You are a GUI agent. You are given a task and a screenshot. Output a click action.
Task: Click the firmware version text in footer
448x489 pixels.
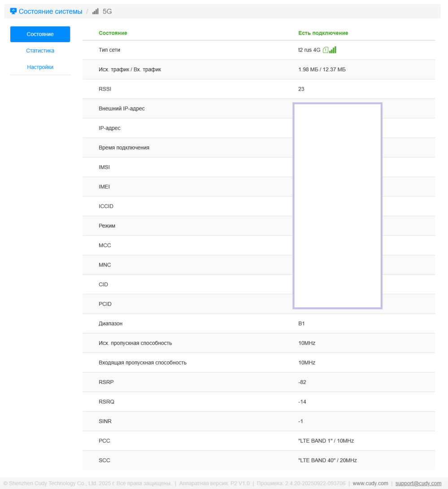pos(301,483)
